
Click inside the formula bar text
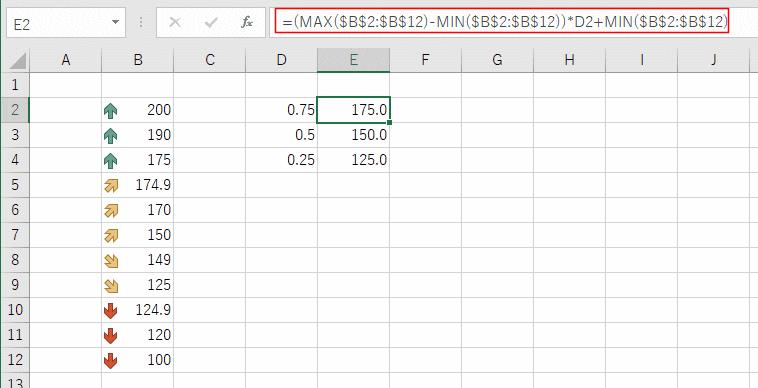[504, 22]
